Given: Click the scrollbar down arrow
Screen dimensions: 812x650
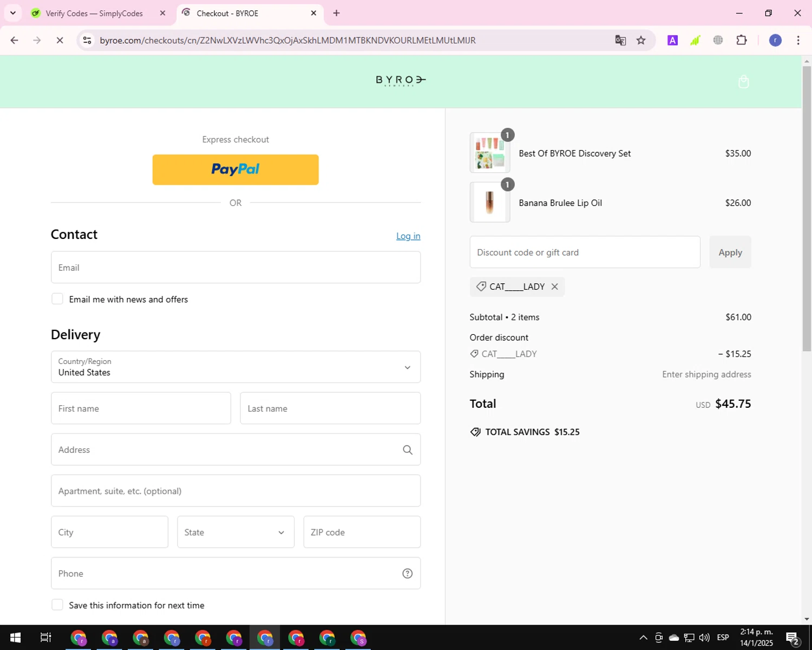Looking at the screenshot, I should pos(807,619).
